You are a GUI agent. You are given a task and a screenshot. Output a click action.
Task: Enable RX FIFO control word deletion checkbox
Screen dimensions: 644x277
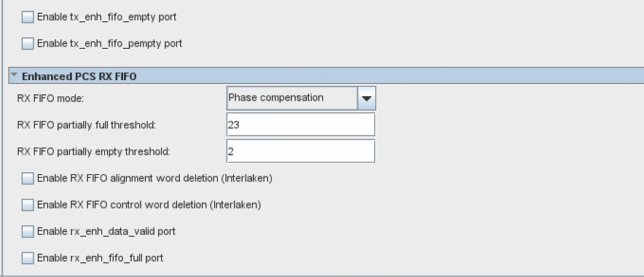[28, 205]
